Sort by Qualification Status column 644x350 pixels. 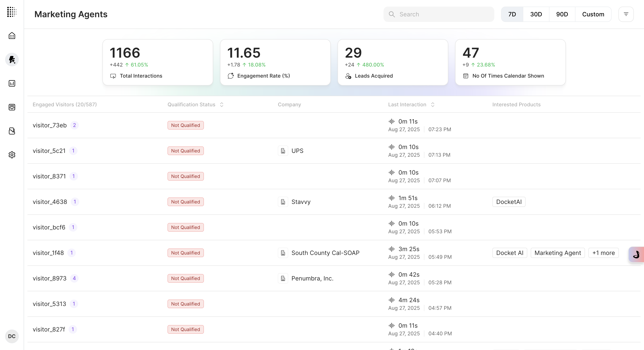click(x=221, y=105)
